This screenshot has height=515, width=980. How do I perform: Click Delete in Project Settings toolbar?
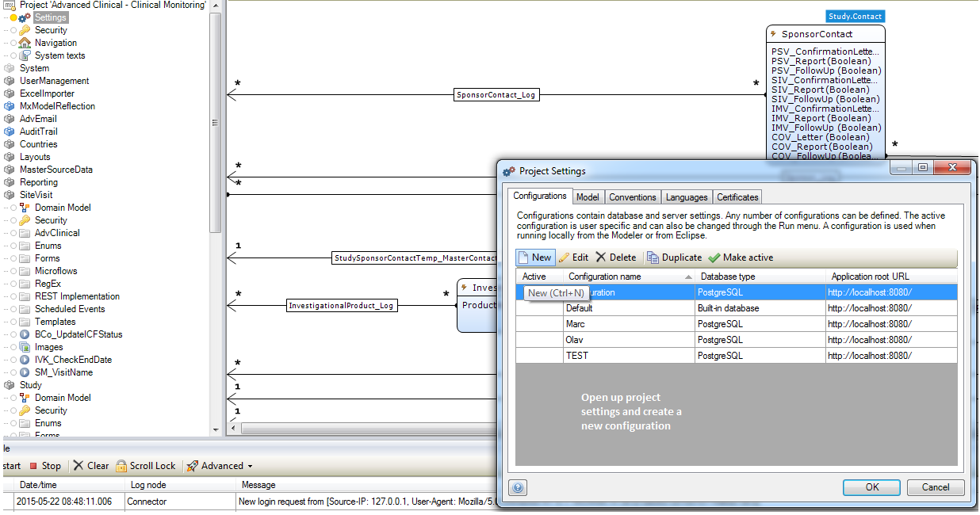click(x=616, y=257)
